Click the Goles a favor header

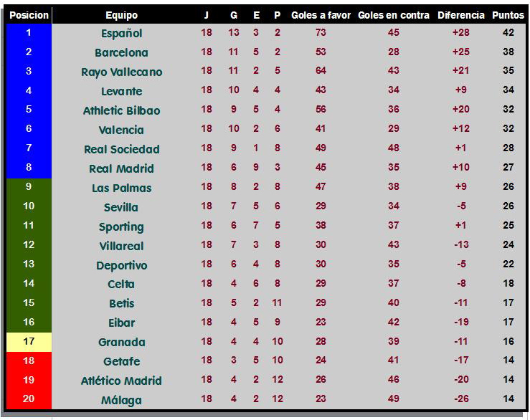point(321,15)
